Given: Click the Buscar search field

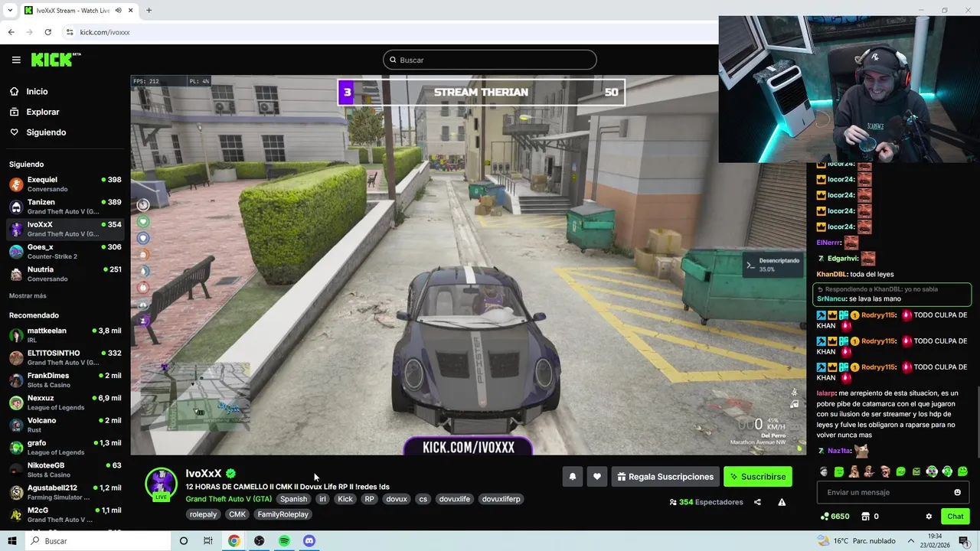Looking at the screenshot, I should point(490,60).
